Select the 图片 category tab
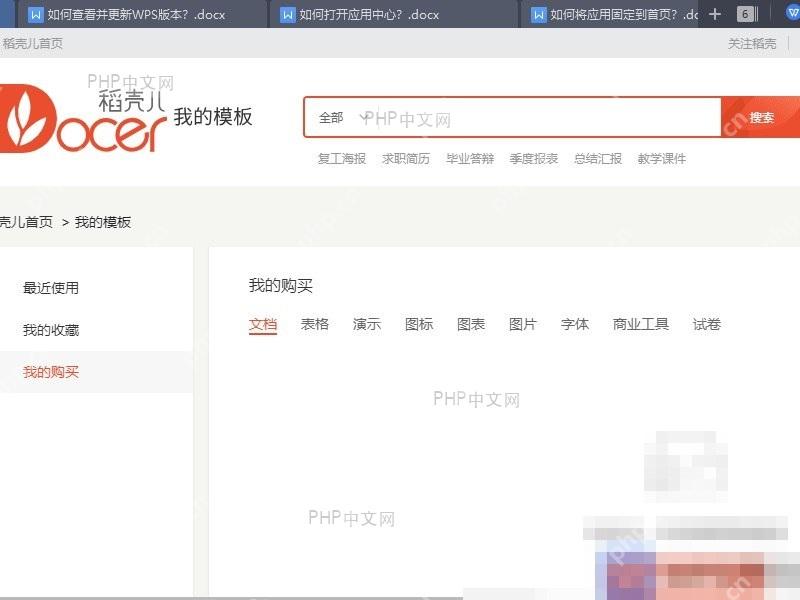This screenshot has height=600, width=800. pos(523,324)
